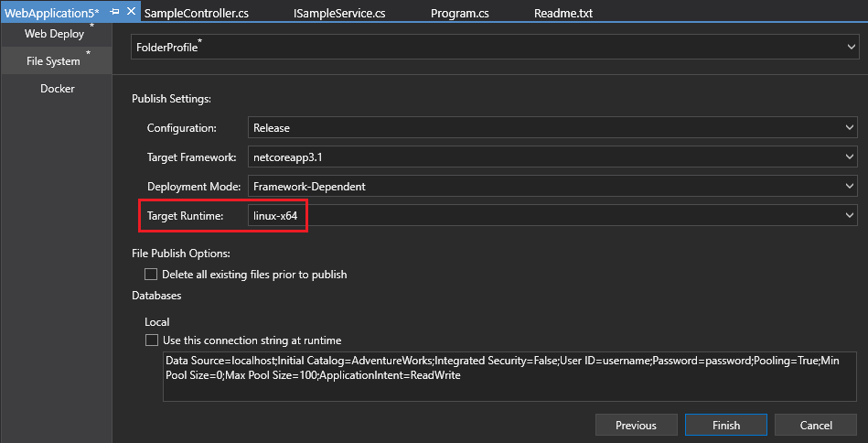The image size is (868, 443).
Task: Open the Configuration dropdown showing Release
Action: tap(552, 128)
